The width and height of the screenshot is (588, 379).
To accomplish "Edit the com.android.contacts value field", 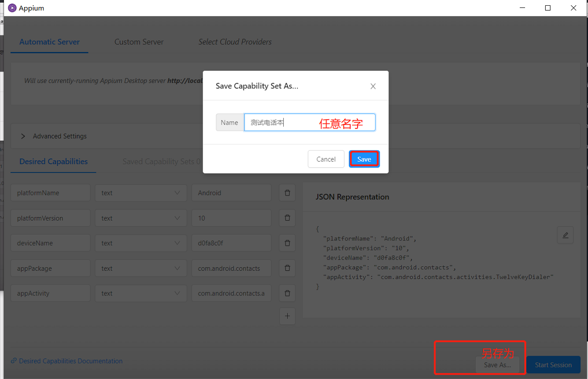I will (231, 268).
